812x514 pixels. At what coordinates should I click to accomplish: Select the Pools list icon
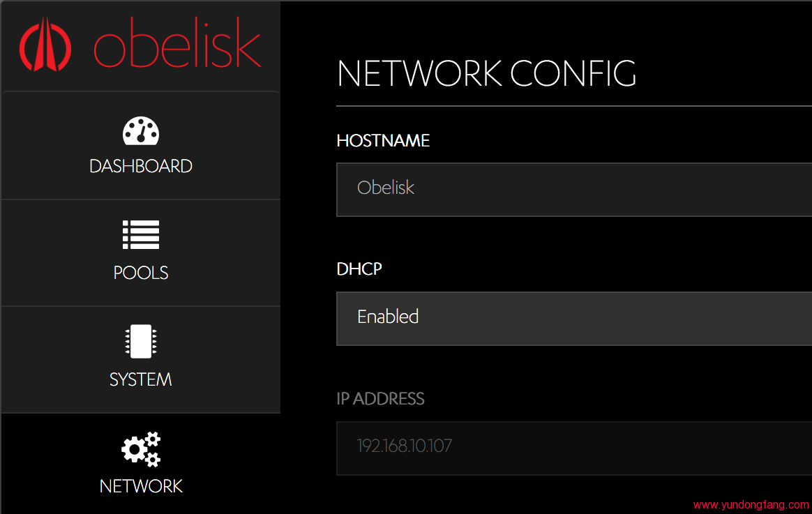[x=141, y=235]
